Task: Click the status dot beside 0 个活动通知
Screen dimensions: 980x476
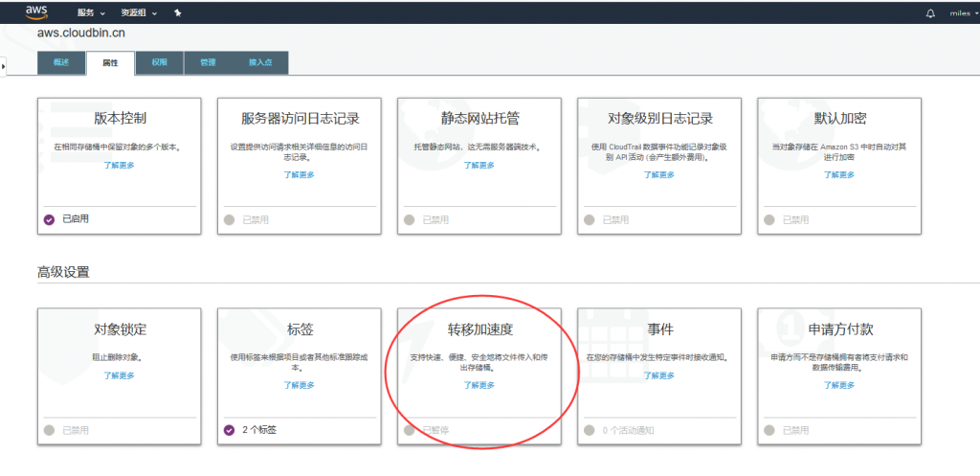Action: [x=590, y=430]
